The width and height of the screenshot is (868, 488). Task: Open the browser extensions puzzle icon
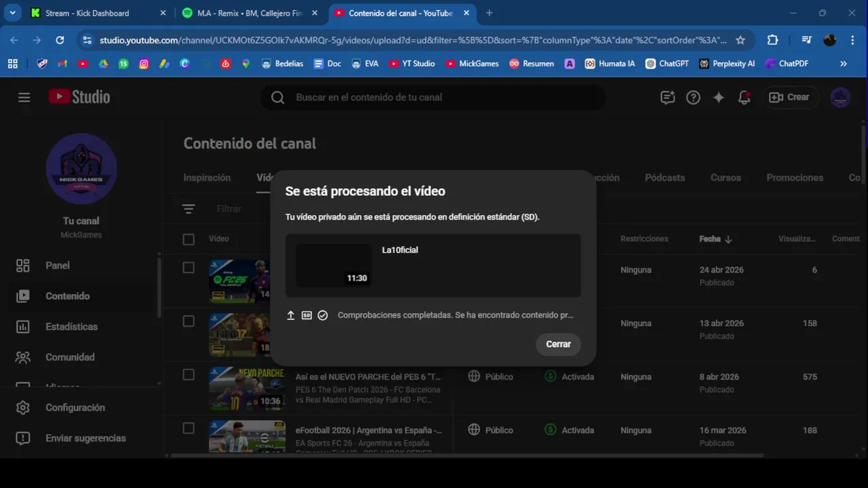(772, 40)
